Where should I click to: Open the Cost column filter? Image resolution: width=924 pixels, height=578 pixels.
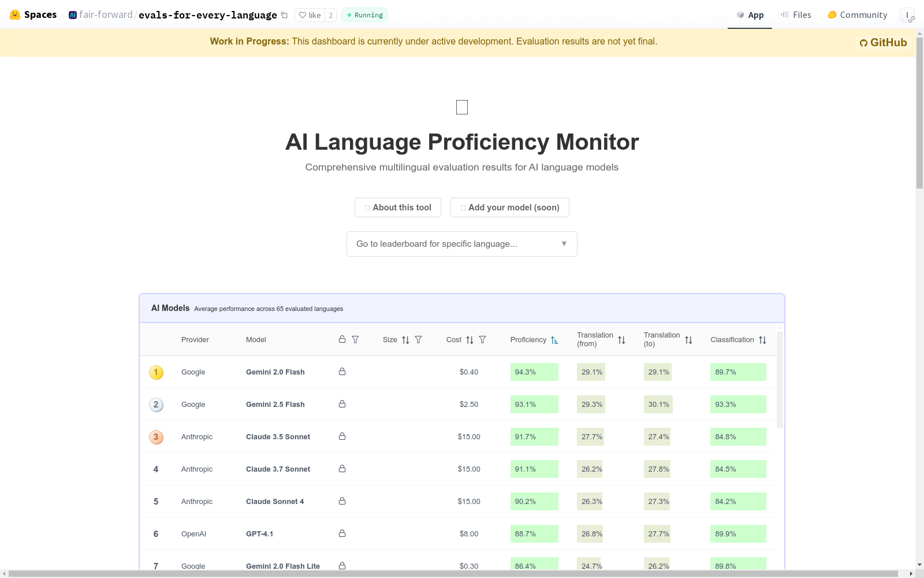coord(482,339)
